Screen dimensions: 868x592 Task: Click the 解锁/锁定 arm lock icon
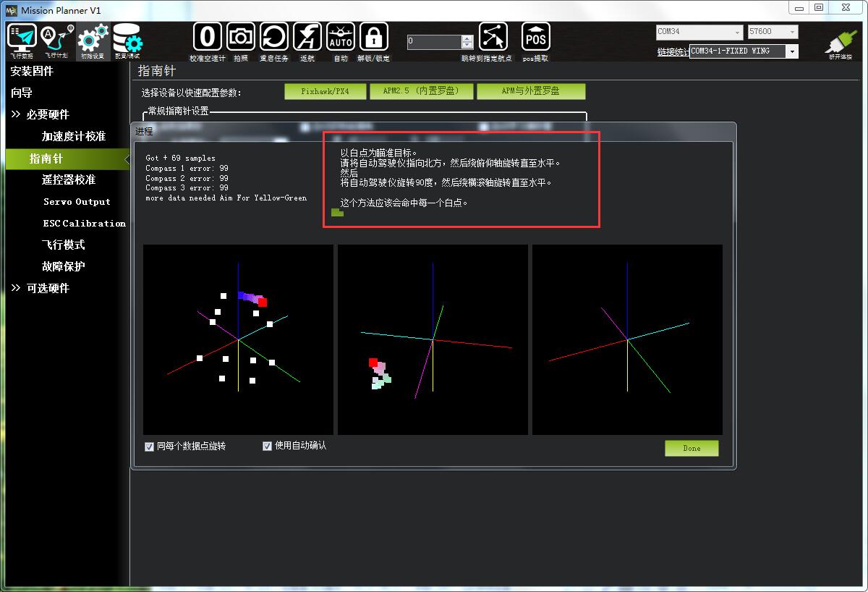click(x=375, y=36)
